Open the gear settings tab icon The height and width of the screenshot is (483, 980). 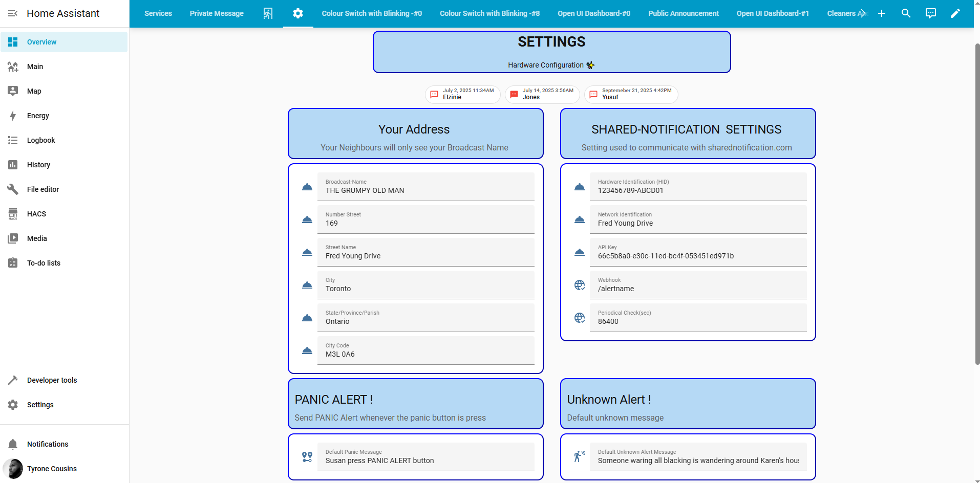[x=297, y=13]
